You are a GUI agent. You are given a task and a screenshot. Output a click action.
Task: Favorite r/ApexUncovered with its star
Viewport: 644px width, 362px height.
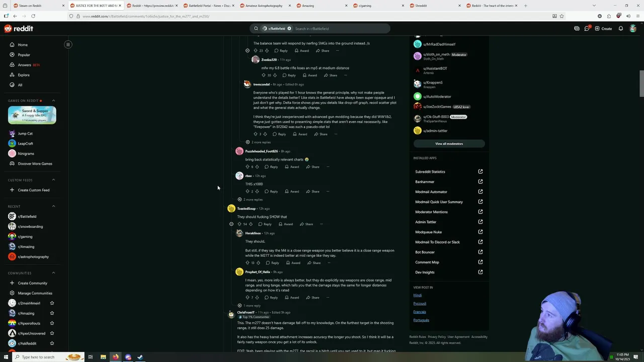[x=52, y=333]
